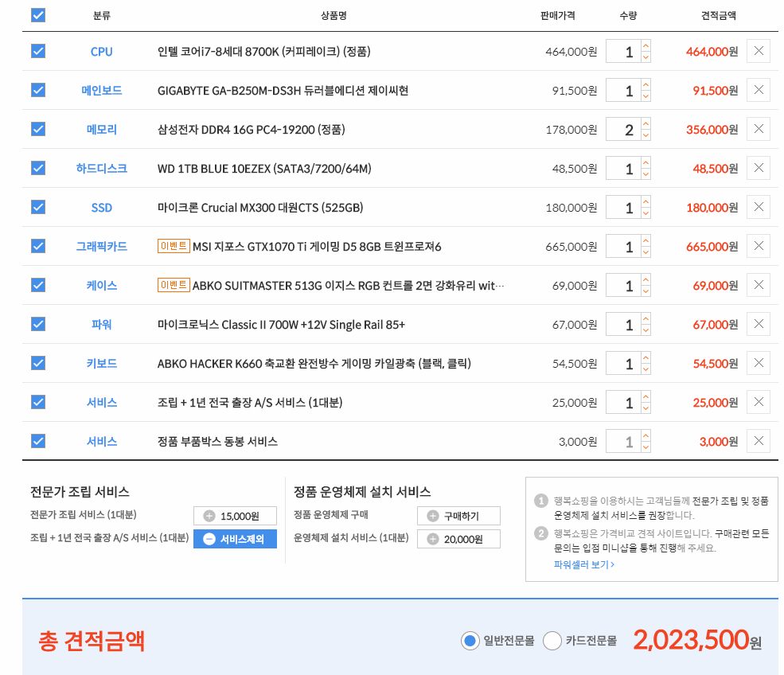This screenshot has width=784, height=675.
Task: Deselect the SSD row checkbox
Action: coord(38,207)
